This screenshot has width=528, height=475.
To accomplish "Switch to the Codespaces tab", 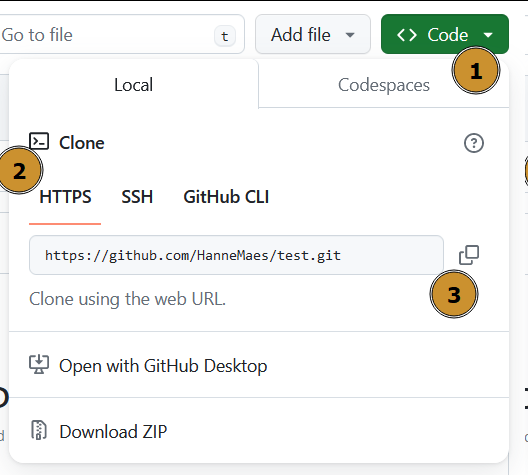I will [384, 84].
